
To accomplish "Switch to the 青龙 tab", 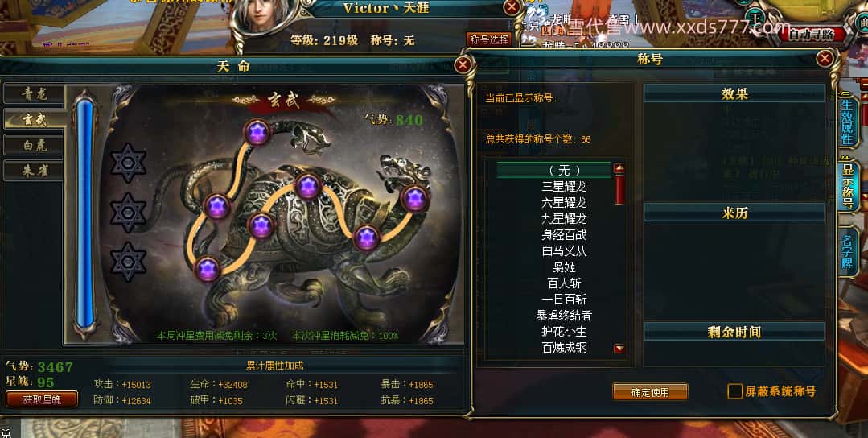I will coord(34,93).
